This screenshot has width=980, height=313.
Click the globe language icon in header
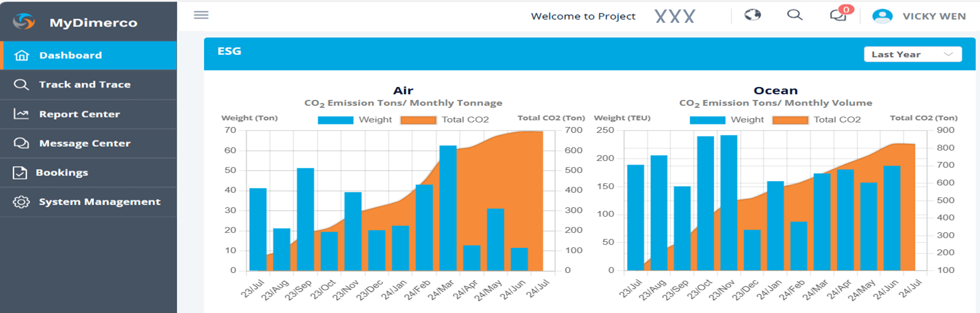pyautogui.click(x=752, y=15)
